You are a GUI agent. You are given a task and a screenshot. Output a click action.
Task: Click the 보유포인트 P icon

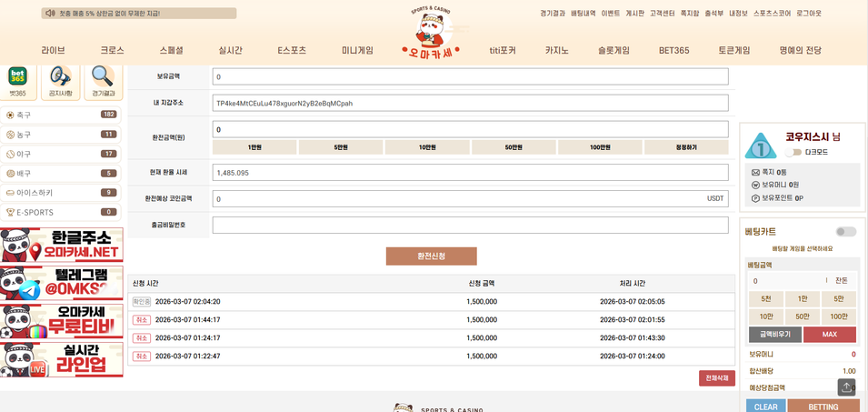[755, 197]
